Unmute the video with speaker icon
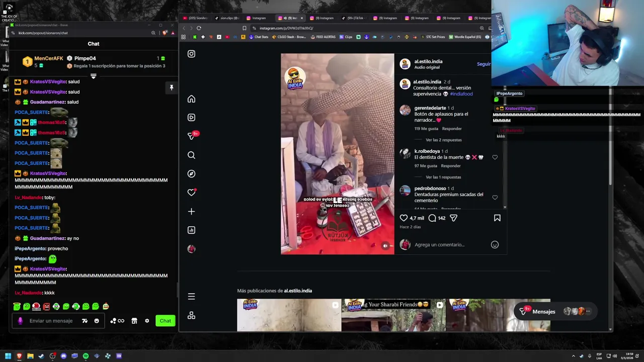Viewport: 644px width, 362px height. pyautogui.click(x=385, y=246)
